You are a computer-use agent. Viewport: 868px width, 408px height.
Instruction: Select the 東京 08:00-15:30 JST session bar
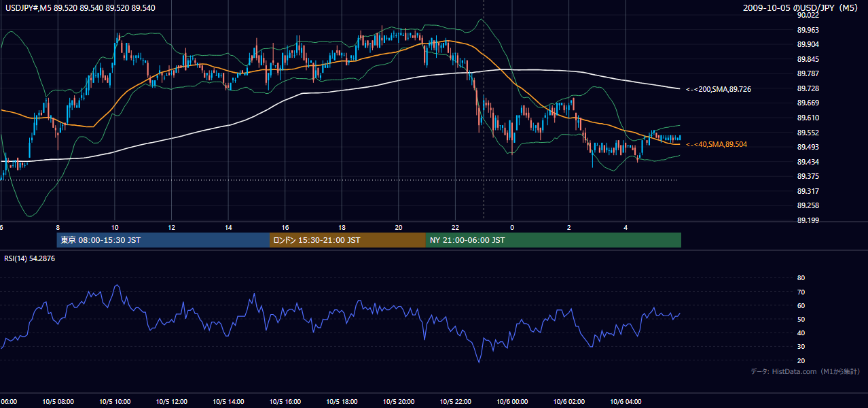(163, 240)
